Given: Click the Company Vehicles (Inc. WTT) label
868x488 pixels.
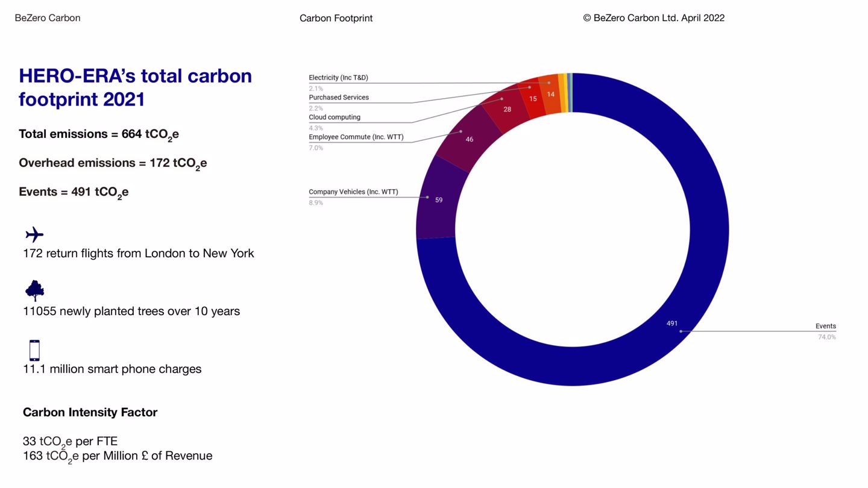Looking at the screenshot, I should [353, 192].
